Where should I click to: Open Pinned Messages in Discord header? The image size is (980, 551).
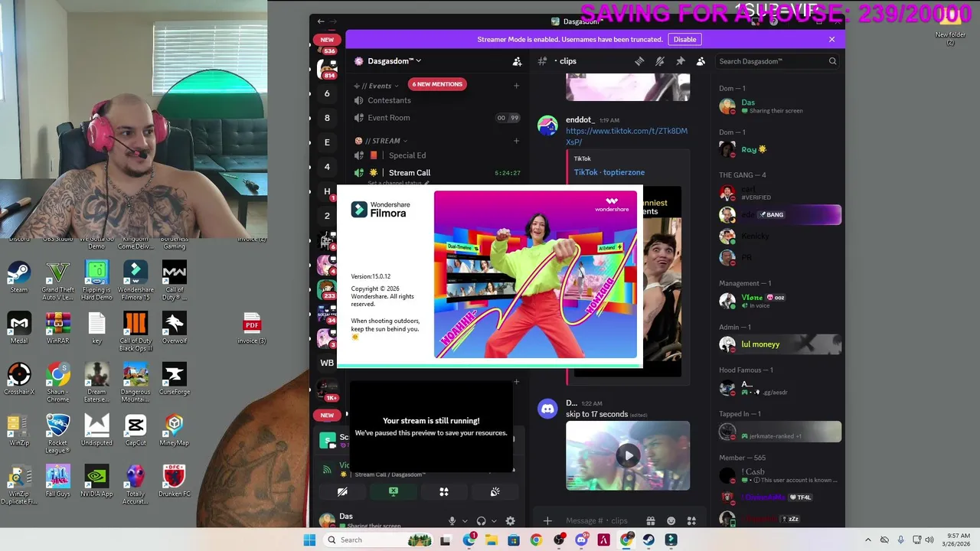pos(680,61)
